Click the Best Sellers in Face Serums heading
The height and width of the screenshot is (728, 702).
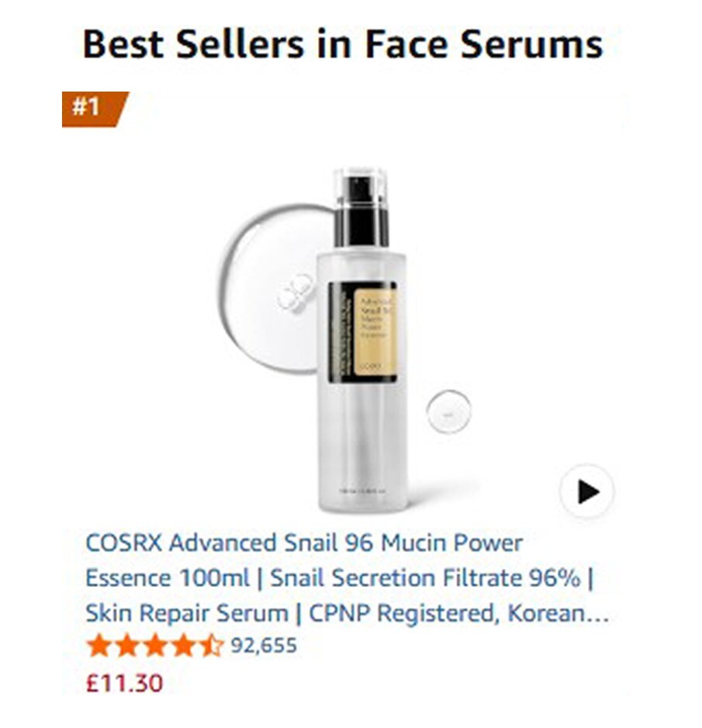[x=342, y=44]
